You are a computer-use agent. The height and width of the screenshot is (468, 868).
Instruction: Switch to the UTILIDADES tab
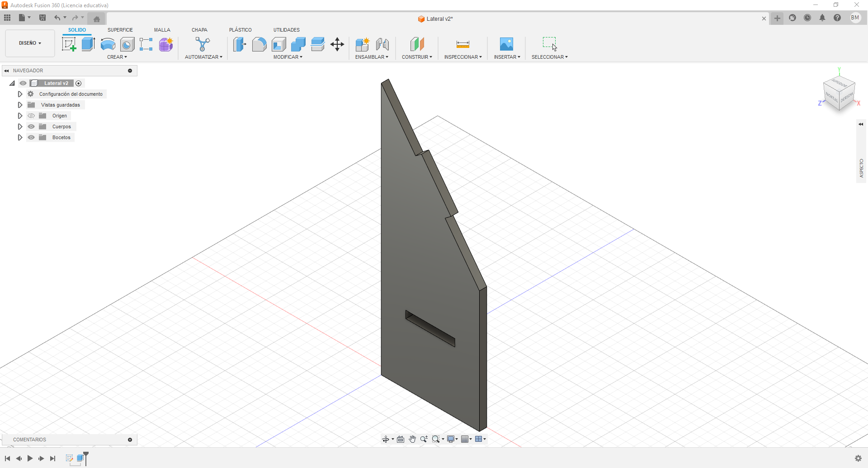(x=287, y=30)
